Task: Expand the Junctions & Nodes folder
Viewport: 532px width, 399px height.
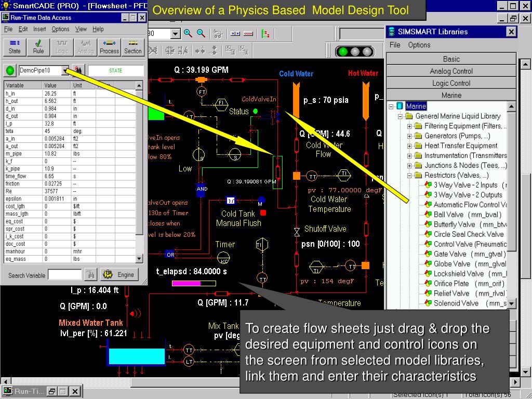Action: (x=409, y=166)
